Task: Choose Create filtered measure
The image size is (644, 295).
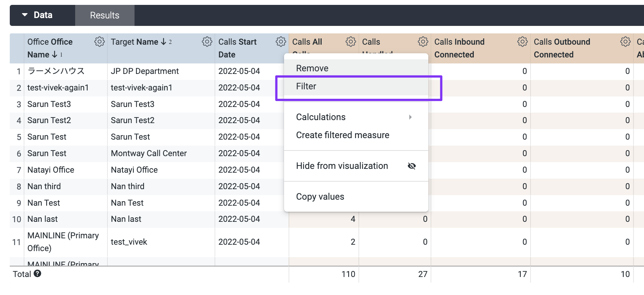Action: click(x=356, y=135)
